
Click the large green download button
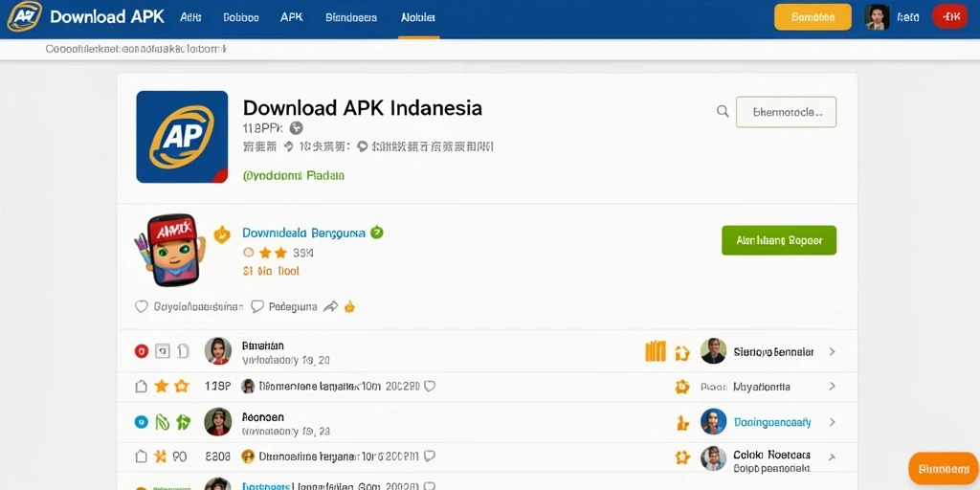(779, 240)
